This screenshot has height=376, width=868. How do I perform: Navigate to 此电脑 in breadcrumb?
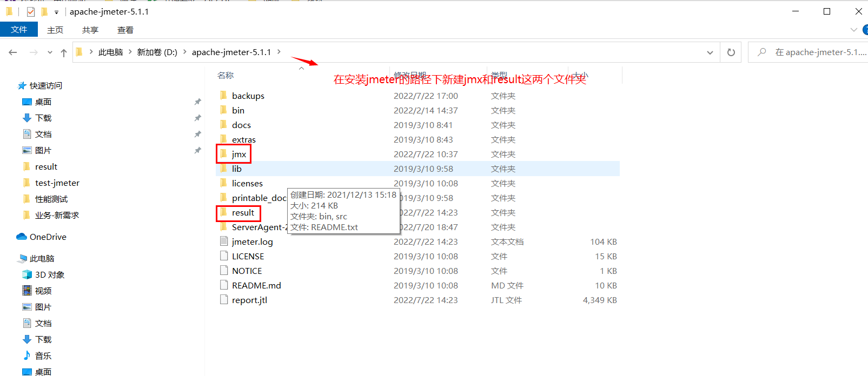pyautogui.click(x=110, y=52)
